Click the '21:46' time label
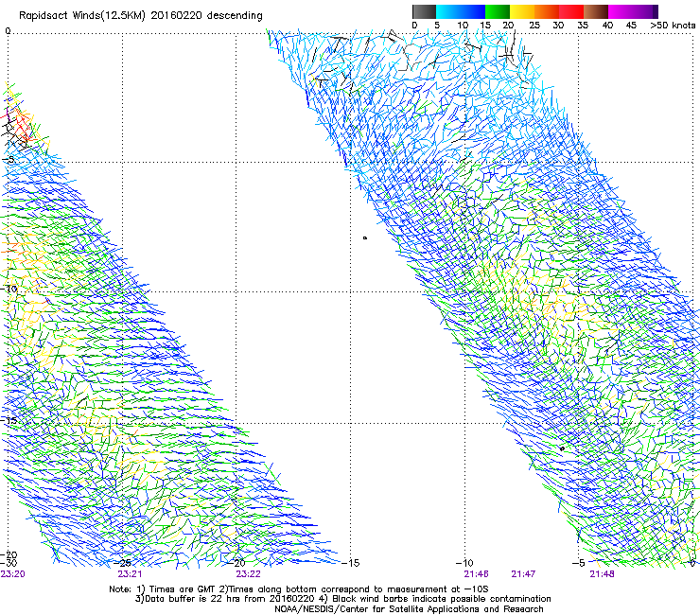Screen dimensions: 700x615 (476, 574)
